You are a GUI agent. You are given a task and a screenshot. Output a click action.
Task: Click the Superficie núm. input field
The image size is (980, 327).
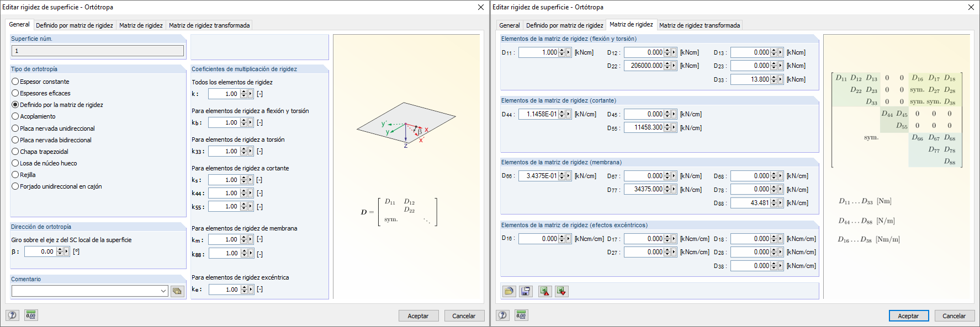tap(98, 51)
